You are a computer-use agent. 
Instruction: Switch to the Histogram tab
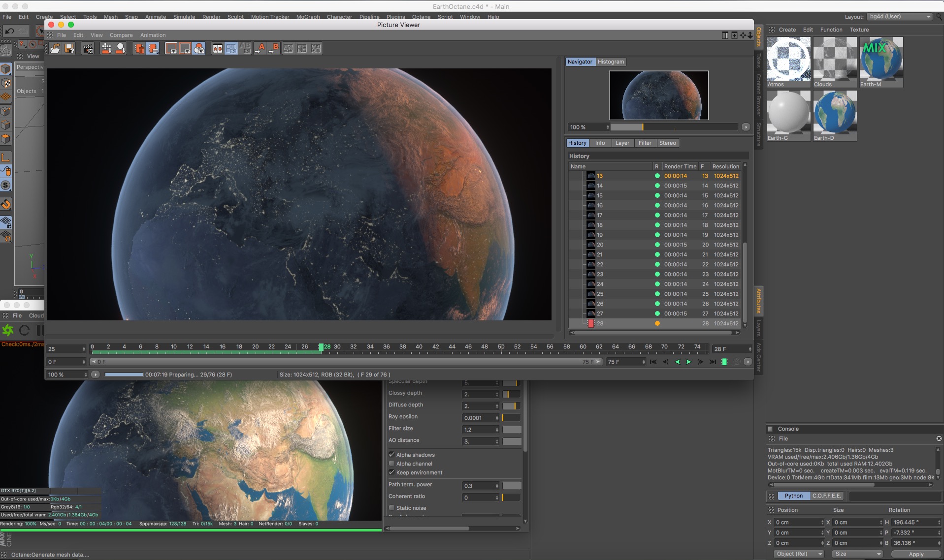coord(611,62)
